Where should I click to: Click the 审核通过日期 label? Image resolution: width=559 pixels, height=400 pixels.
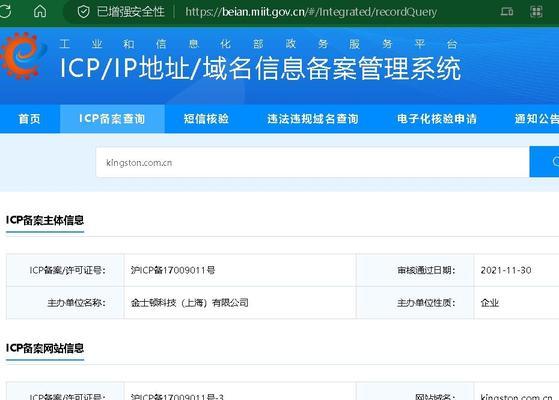point(426,270)
